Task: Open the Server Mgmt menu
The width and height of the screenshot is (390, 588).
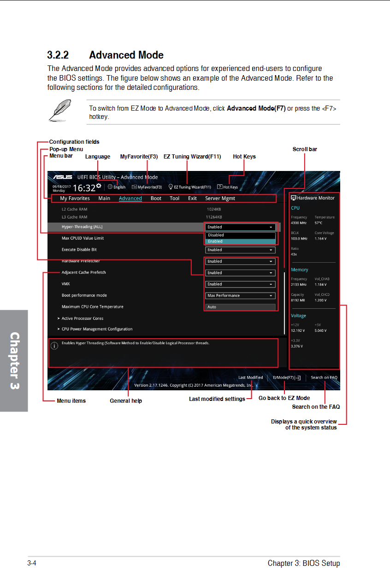Action: click(220, 199)
